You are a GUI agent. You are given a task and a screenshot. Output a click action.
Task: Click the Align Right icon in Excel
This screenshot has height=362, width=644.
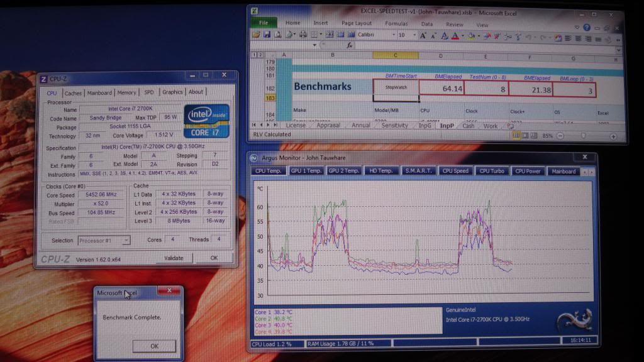(x=588, y=38)
